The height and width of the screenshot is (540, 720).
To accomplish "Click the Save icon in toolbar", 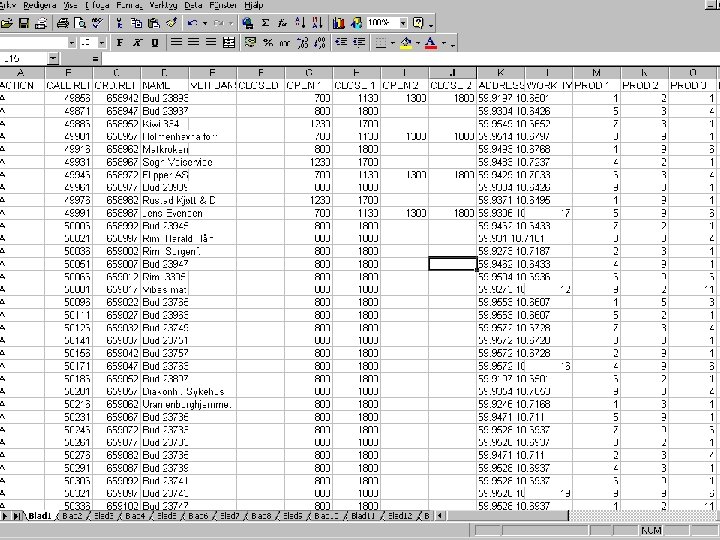I will click(x=23, y=23).
